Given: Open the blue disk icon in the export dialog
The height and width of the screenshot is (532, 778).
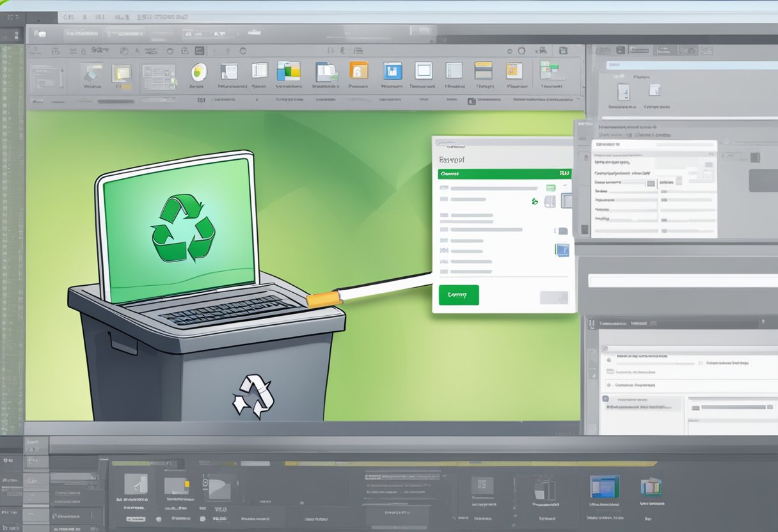Looking at the screenshot, I should click(x=562, y=250).
